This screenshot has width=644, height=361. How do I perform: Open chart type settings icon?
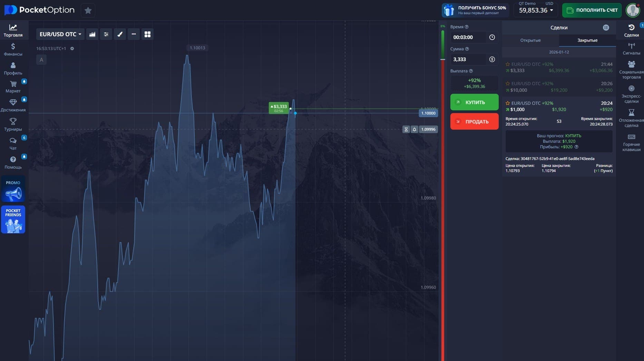click(x=92, y=34)
